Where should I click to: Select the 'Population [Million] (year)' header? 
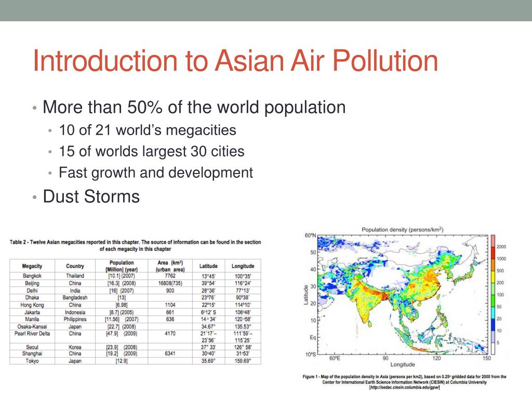(x=122, y=266)
